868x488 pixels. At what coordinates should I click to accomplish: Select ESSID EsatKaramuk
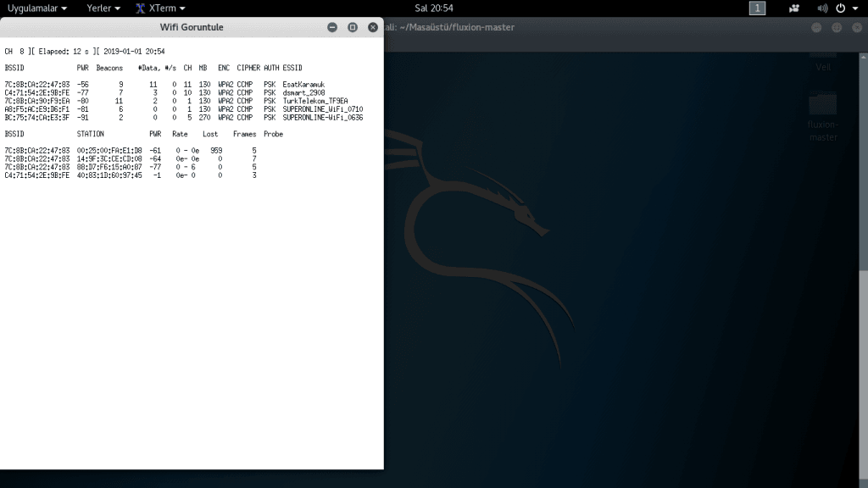(x=303, y=85)
